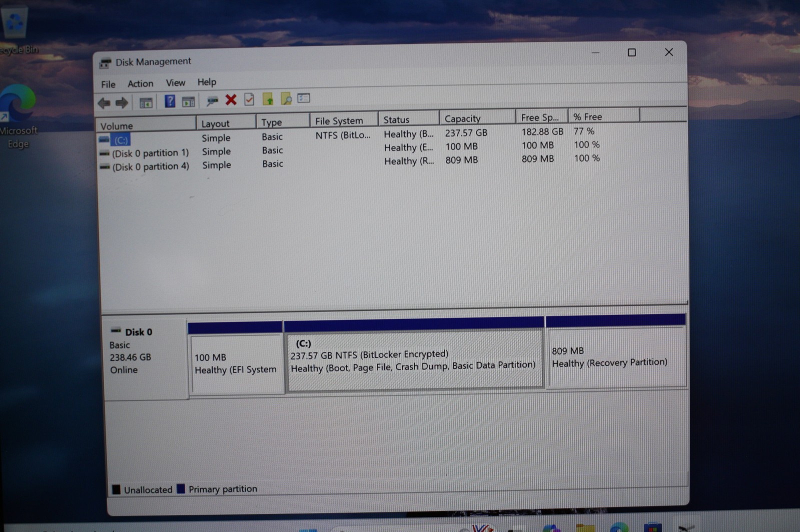Click the Back arrow in the toolbar

104,103
